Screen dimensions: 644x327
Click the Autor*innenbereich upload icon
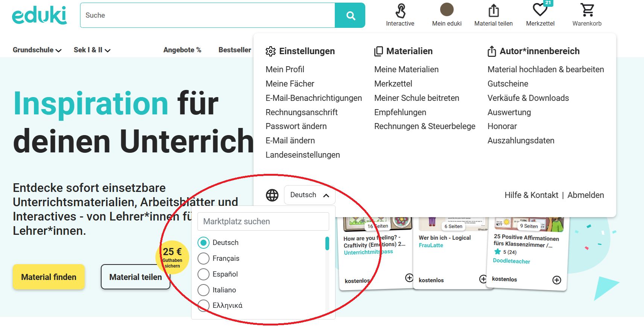click(x=492, y=51)
